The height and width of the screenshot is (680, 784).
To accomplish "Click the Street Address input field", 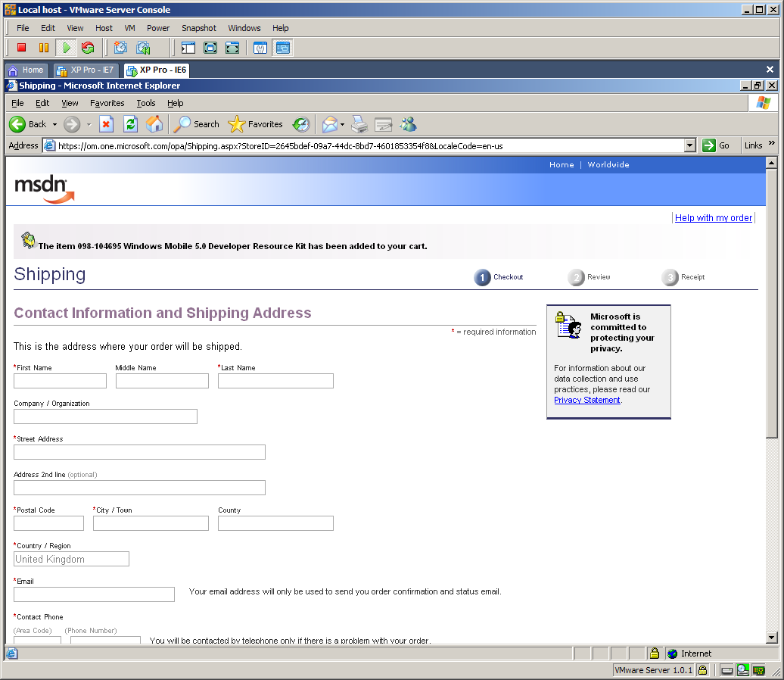I will [x=139, y=452].
